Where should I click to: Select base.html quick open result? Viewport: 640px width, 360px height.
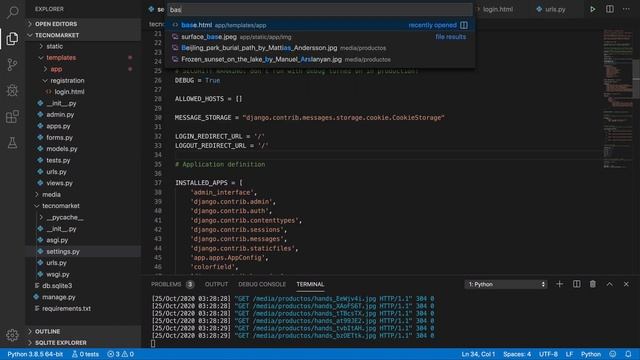(320, 25)
